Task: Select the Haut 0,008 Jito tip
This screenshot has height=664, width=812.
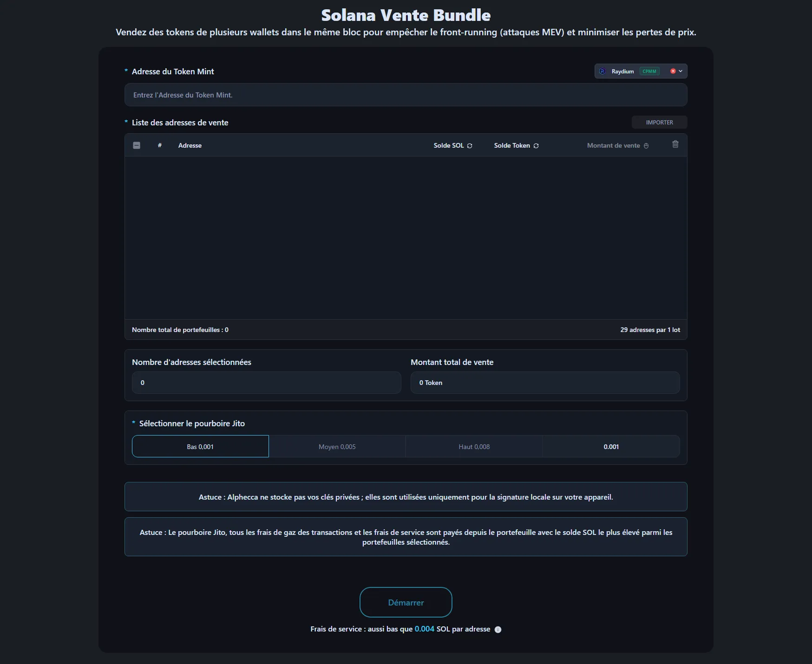Action: (x=474, y=446)
